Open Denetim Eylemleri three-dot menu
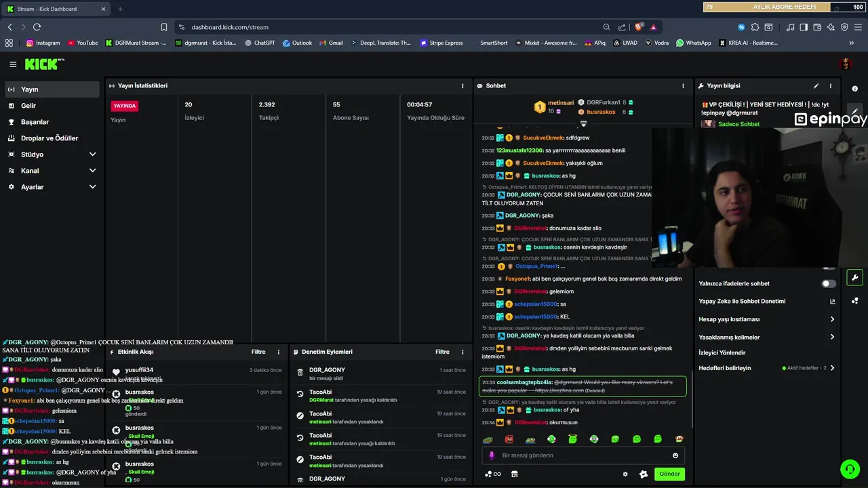This screenshot has width=868, height=488. (x=462, y=352)
